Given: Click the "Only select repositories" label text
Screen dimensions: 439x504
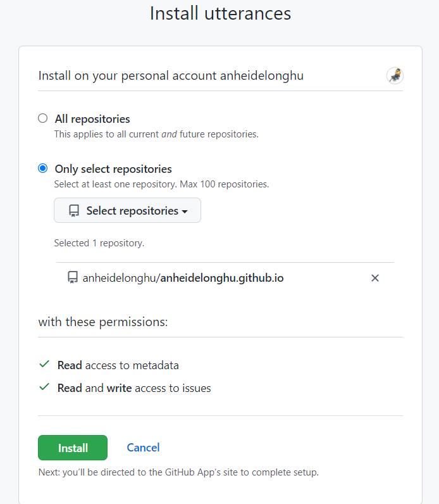Looking at the screenshot, I should [x=113, y=169].
